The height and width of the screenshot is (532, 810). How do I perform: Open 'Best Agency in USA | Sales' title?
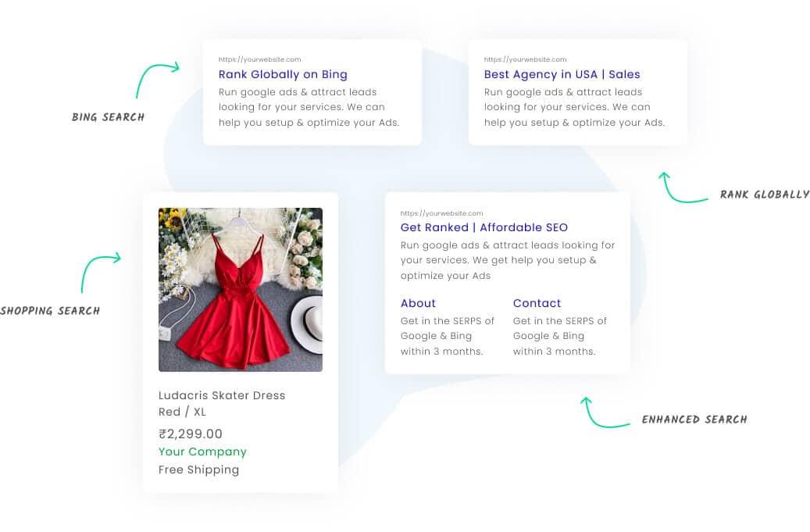pyautogui.click(x=562, y=74)
